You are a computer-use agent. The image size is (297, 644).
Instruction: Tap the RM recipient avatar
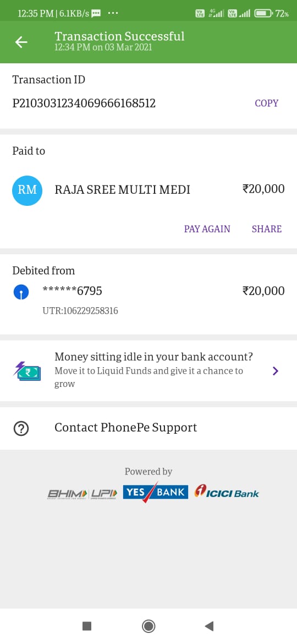[27, 190]
